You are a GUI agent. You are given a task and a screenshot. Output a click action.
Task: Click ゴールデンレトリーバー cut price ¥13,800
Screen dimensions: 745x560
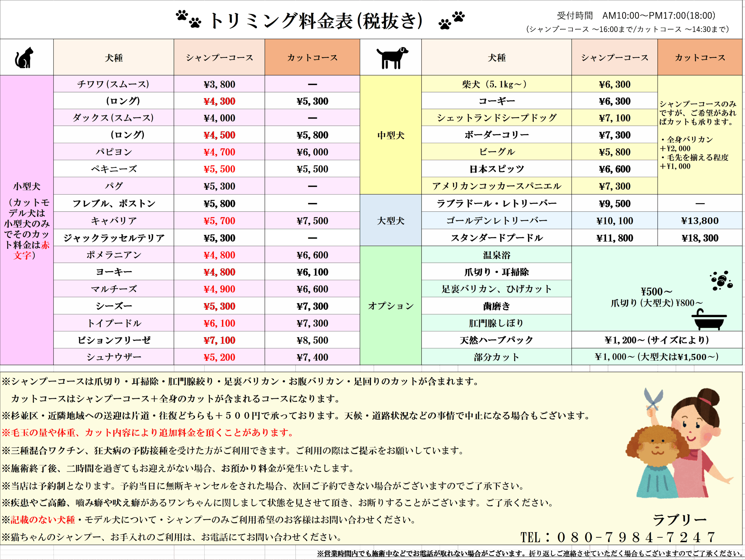(700, 221)
